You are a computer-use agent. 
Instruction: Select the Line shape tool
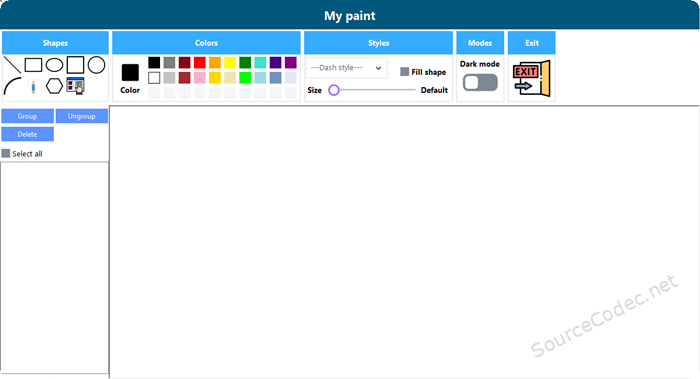pos(12,65)
